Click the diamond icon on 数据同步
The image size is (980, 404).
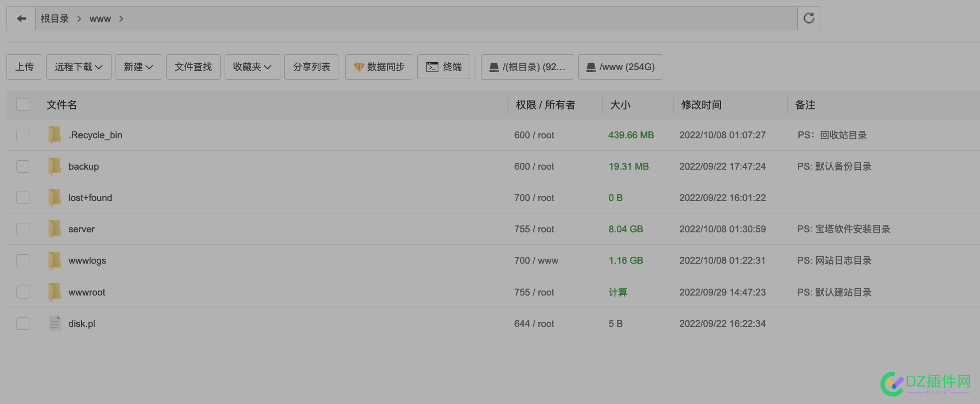tap(359, 67)
